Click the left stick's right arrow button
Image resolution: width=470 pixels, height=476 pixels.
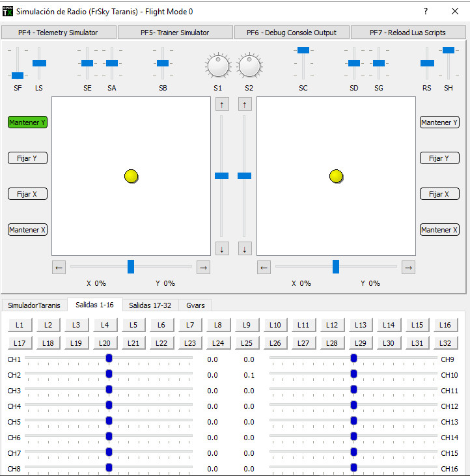click(203, 267)
